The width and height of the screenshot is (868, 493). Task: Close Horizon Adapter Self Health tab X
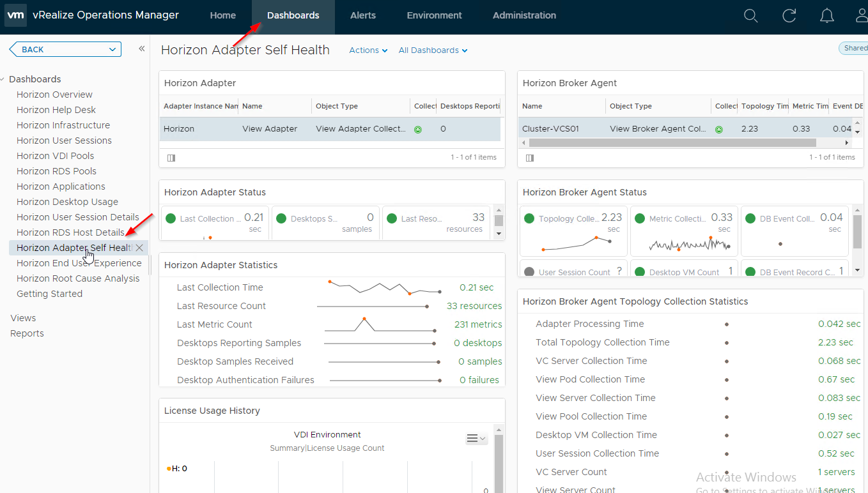[x=139, y=248]
